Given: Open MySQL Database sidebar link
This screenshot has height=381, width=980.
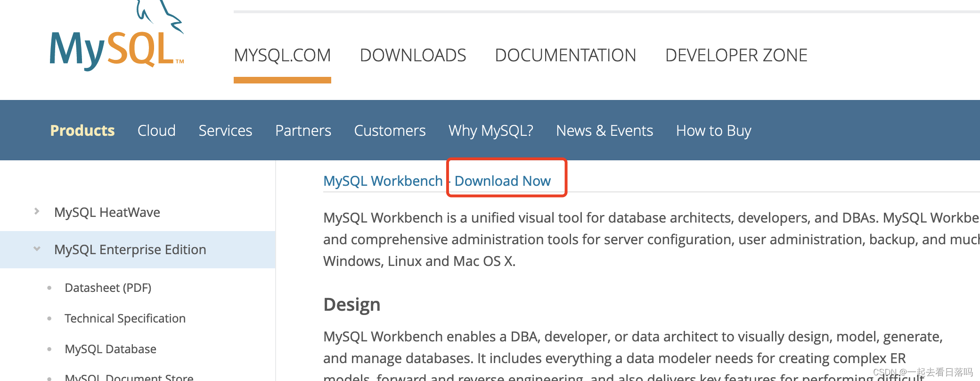Looking at the screenshot, I should [x=110, y=349].
